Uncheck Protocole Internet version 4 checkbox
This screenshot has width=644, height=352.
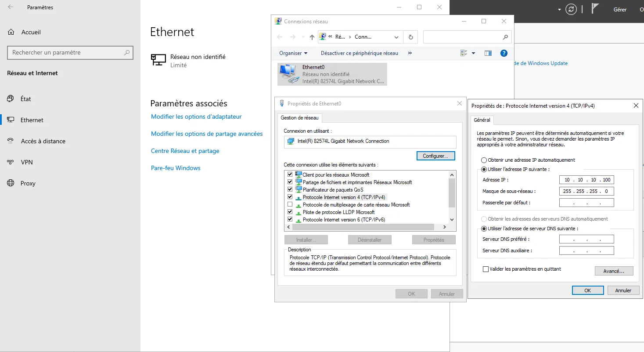point(290,197)
